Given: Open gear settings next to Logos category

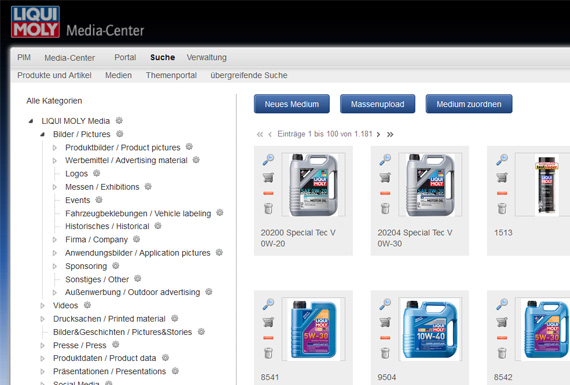Looking at the screenshot, I should coord(96,173).
